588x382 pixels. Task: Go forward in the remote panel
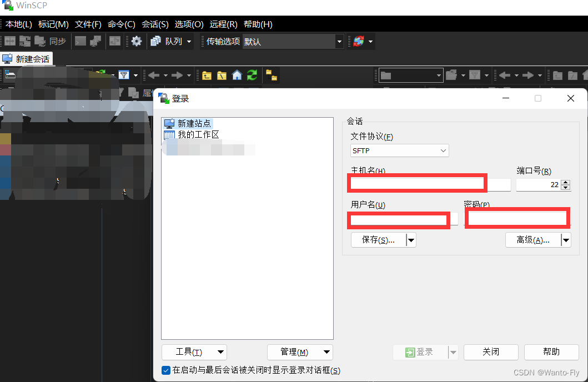coord(528,76)
